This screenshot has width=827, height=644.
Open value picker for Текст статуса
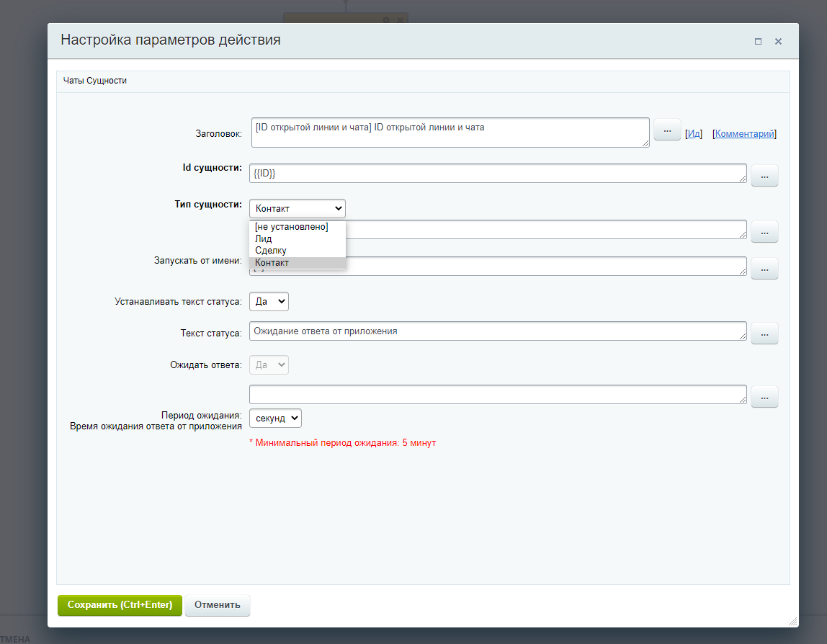pos(764,333)
